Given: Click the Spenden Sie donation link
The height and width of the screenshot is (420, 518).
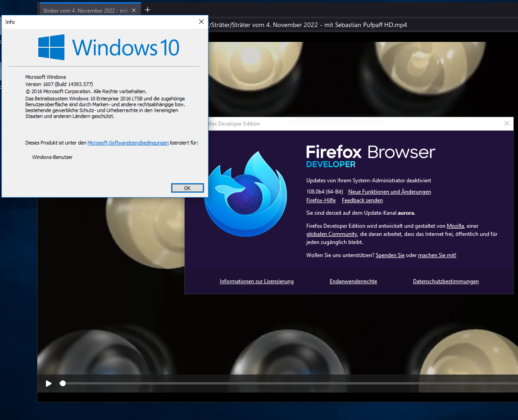Looking at the screenshot, I should pyautogui.click(x=390, y=255).
